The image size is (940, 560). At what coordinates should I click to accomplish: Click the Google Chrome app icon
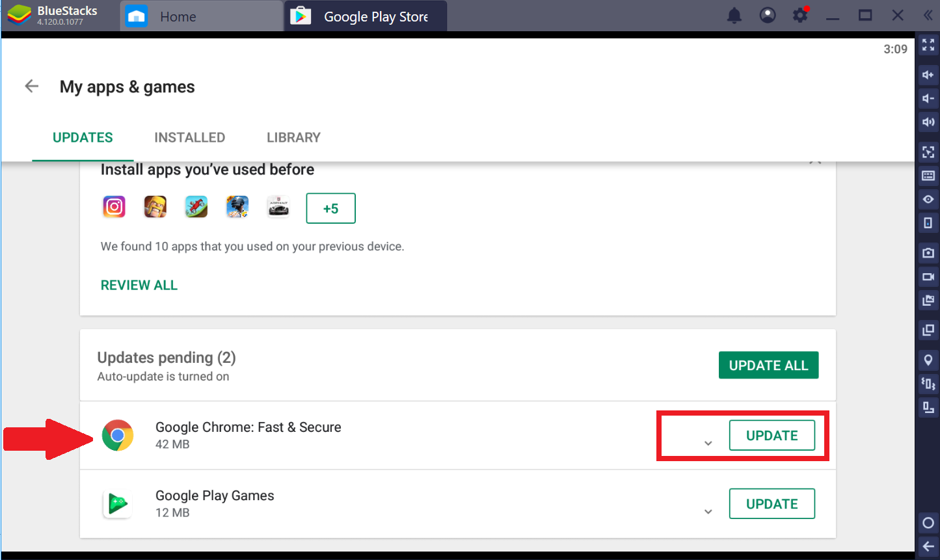coord(118,435)
